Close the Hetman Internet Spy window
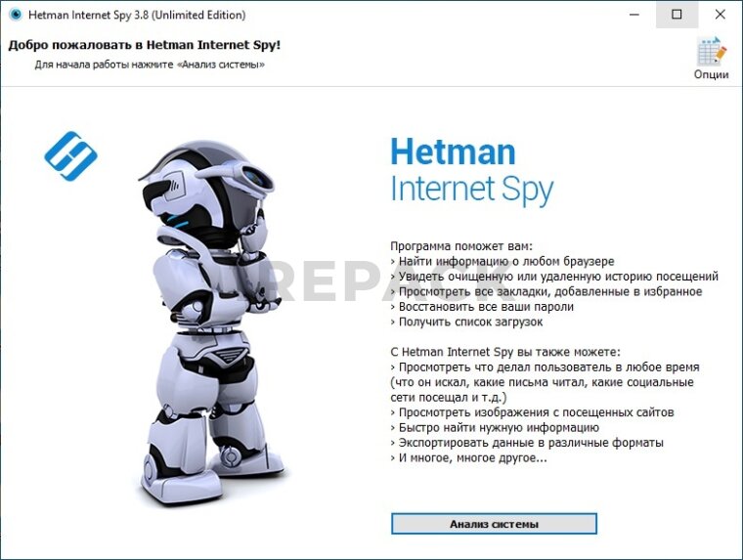Image resolution: width=743 pixels, height=560 pixels. (720, 15)
